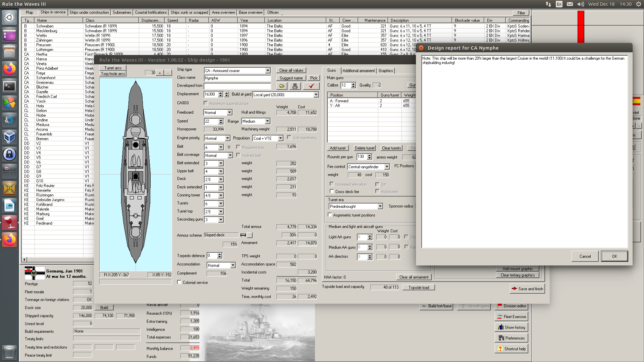This screenshot has height=362, width=644.
Task: Open the network indicator in the top bar
Action: [548, 4]
